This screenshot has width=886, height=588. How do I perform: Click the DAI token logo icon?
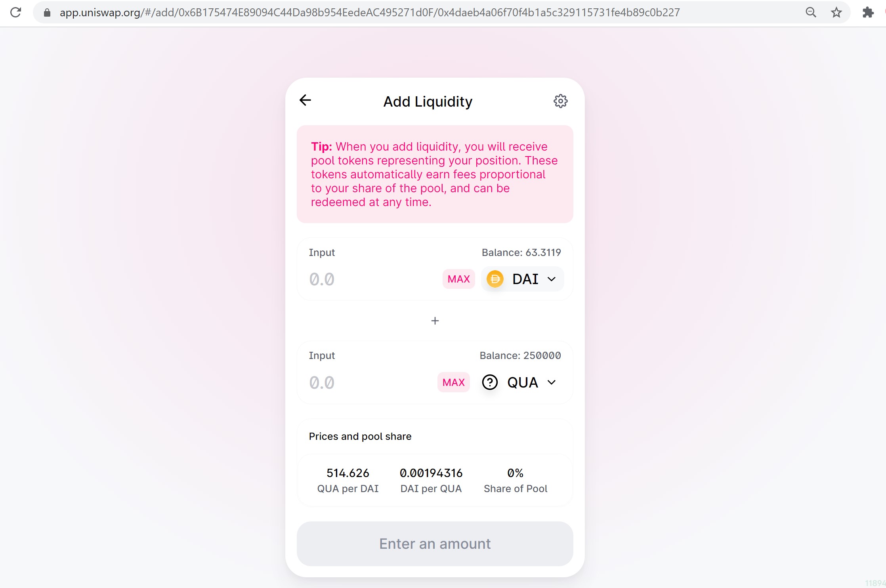pyautogui.click(x=495, y=279)
